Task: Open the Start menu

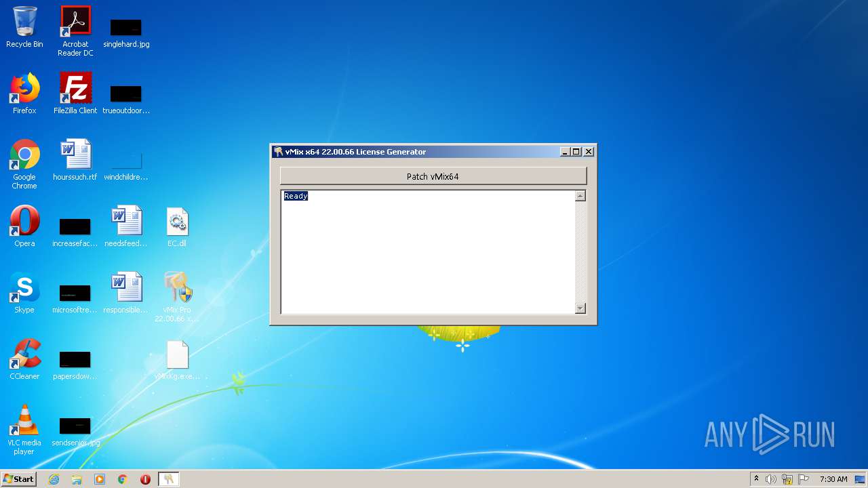Action: coord(18,479)
